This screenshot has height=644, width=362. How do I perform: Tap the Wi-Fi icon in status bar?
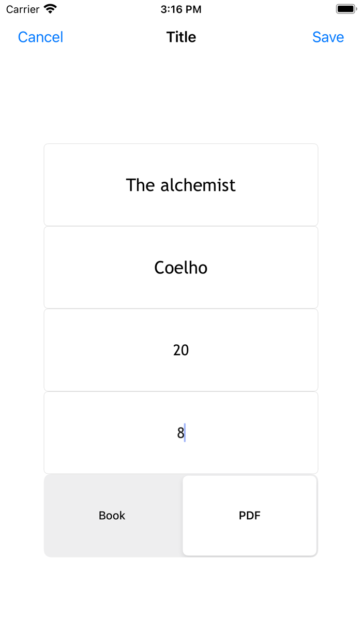49,8
